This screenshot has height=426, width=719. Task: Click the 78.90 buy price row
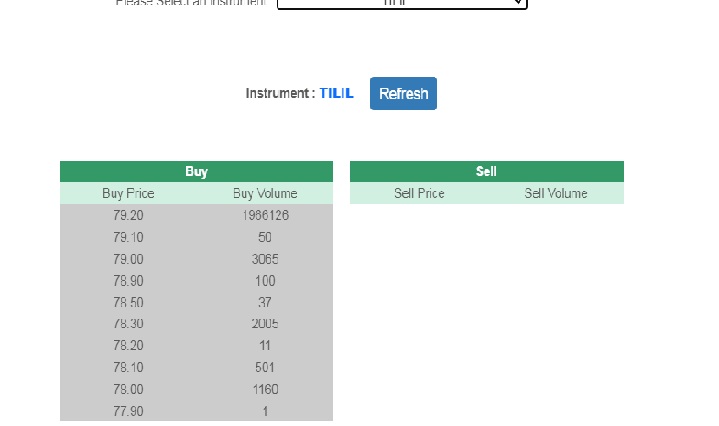(x=128, y=281)
